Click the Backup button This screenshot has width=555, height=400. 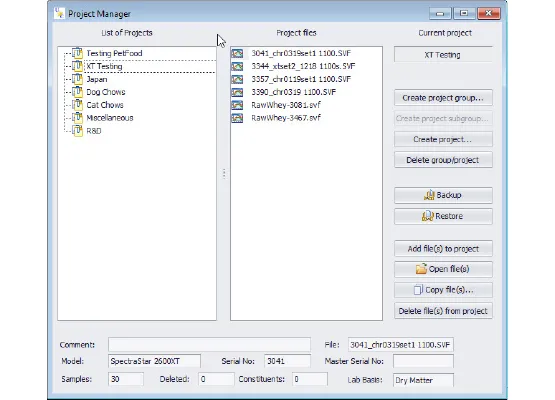point(443,195)
